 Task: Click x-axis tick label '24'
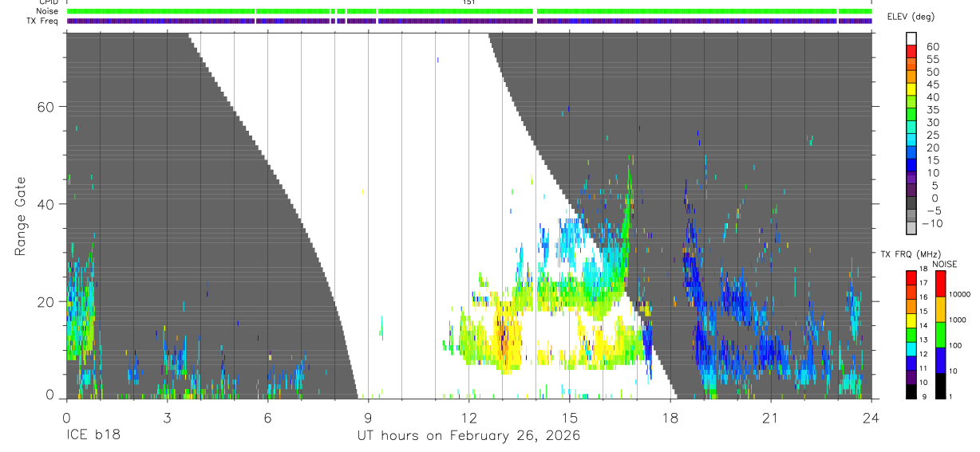click(871, 418)
